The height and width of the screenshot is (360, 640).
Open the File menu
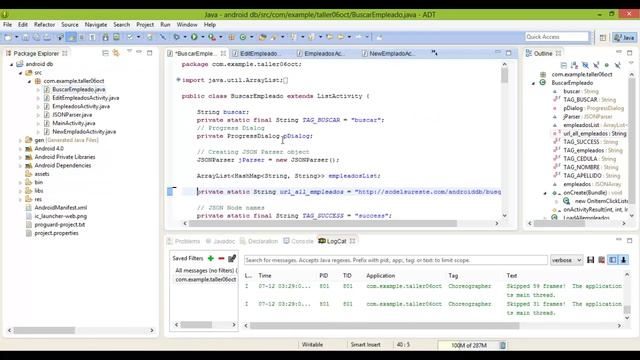pos(7,24)
